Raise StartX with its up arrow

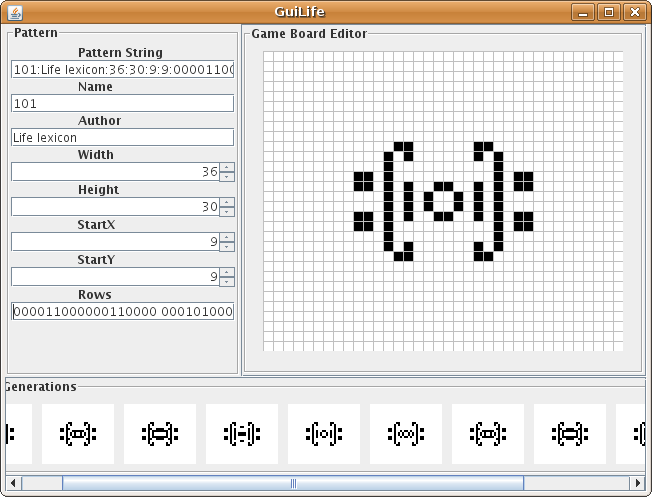coord(227,237)
